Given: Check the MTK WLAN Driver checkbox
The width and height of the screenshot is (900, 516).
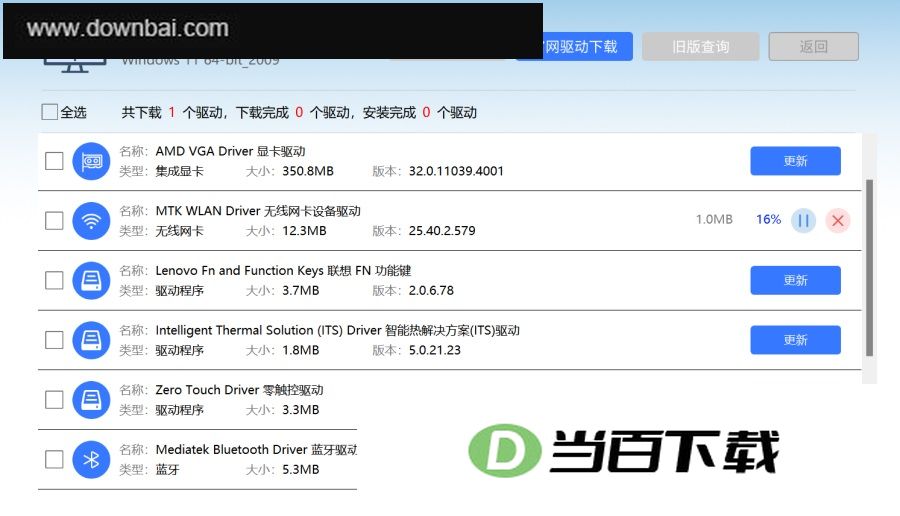Looking at the screenshot, I should coord(54,221).
